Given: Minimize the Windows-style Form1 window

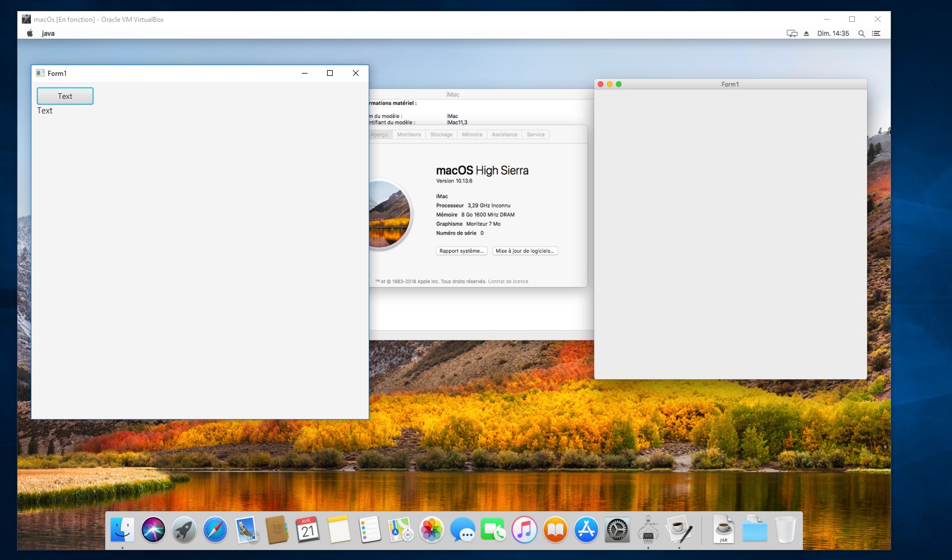Looking at the screenshot, I should 305,73.
